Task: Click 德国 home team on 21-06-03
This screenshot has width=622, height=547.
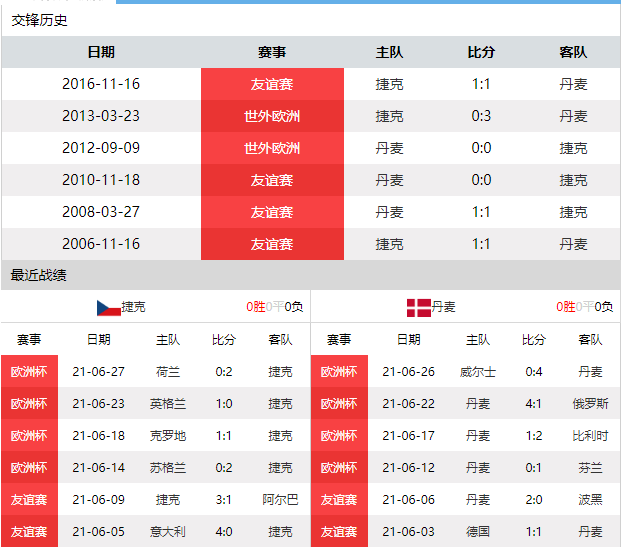Action: tap(478, 532)
